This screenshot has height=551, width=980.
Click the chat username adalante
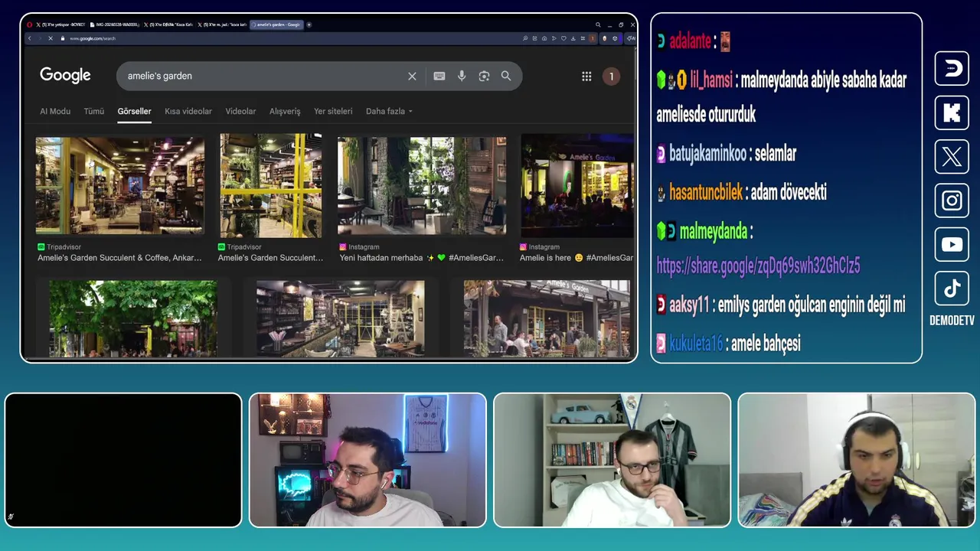(690, 41)
